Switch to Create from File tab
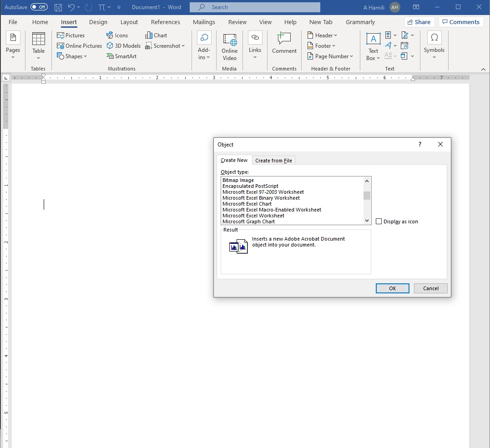This screenshot has width=490, height=448. 273,160
